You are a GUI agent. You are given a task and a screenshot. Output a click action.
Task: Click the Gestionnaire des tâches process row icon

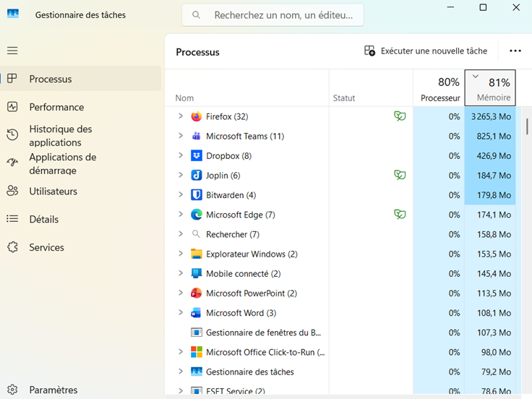click(196, 372)
